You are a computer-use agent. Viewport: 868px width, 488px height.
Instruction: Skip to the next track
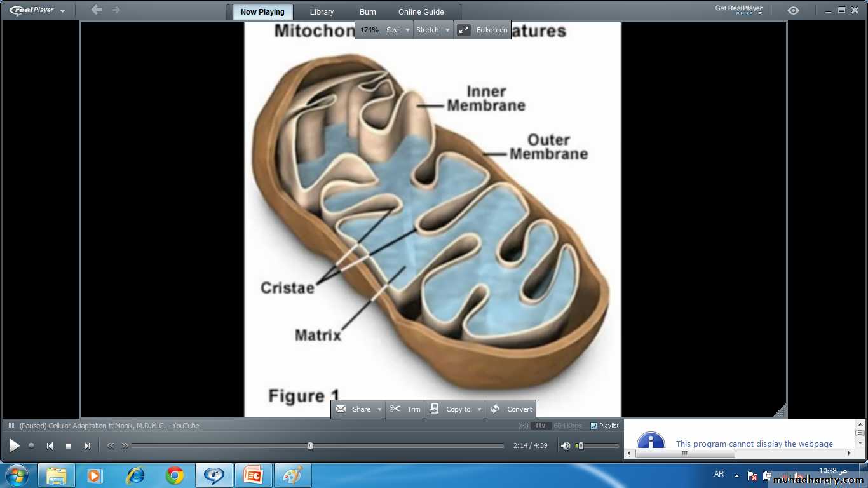point(88,446)
